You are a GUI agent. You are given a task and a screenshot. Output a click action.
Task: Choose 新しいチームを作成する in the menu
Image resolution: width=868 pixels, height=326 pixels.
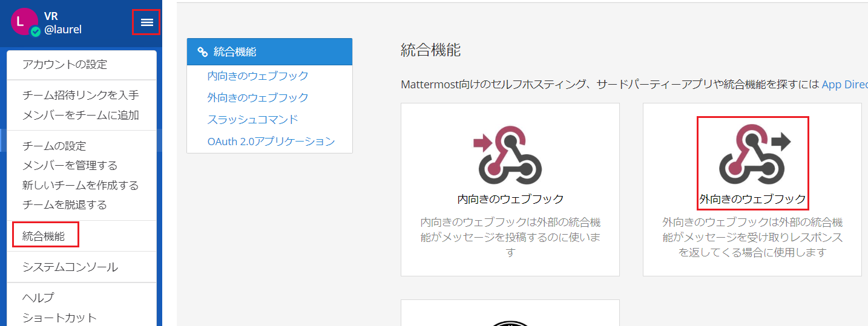(82, 185)
